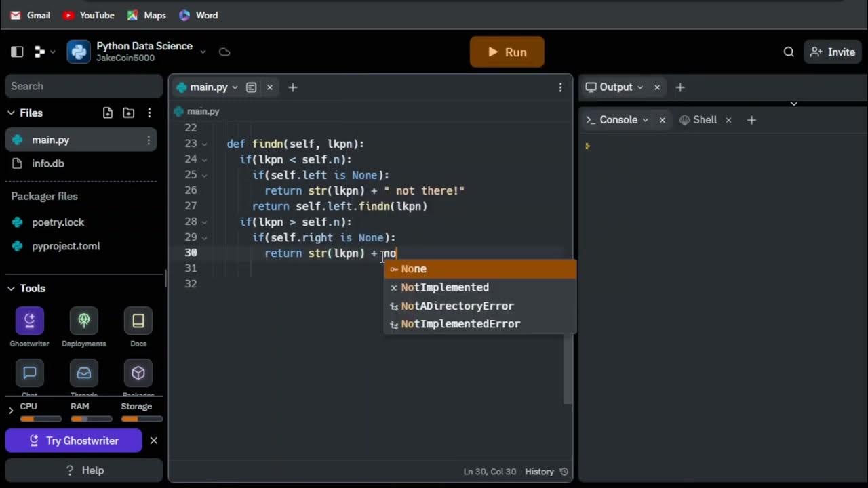The width and height of the screenshot is (868, 488).
Task: Click the Replit home logo icon
Action: (x=39, y=52)
